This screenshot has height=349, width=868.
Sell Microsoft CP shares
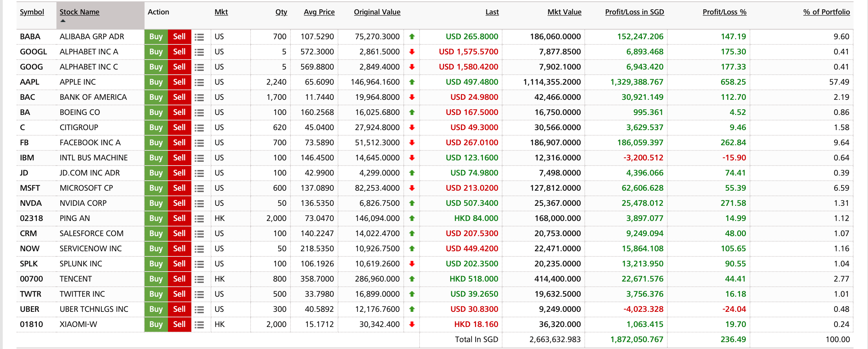click(x=179, y=188)
